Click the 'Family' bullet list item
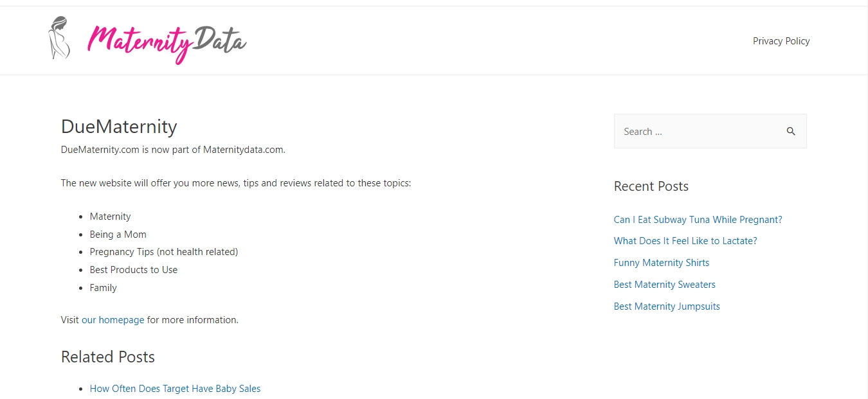The image size is (868, 399). tap(104, 288)
